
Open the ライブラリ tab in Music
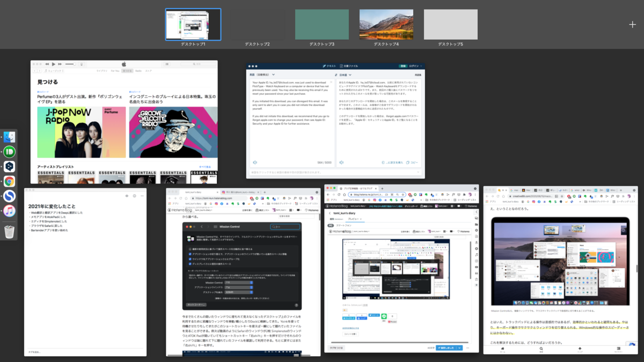[102, 71]
